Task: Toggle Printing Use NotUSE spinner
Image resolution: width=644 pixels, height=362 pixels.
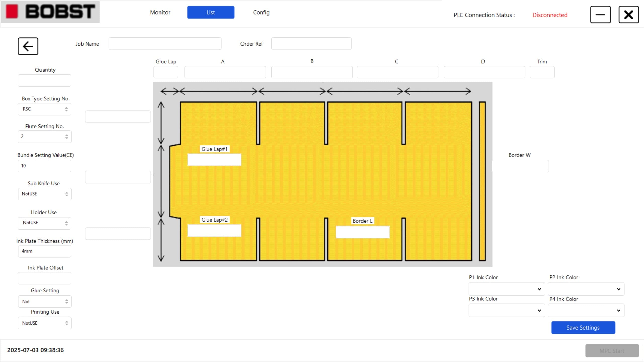Action: coord(67,323)
